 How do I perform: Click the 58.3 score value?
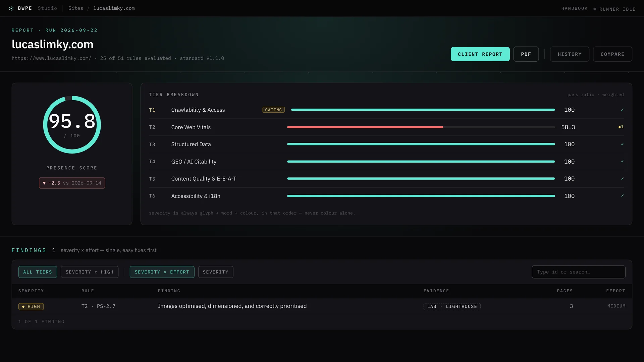568,127
